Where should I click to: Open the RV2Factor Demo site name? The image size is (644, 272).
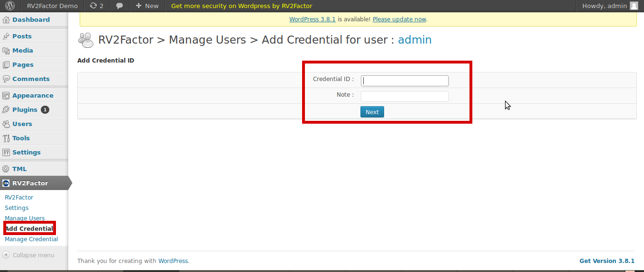point(52,6)
